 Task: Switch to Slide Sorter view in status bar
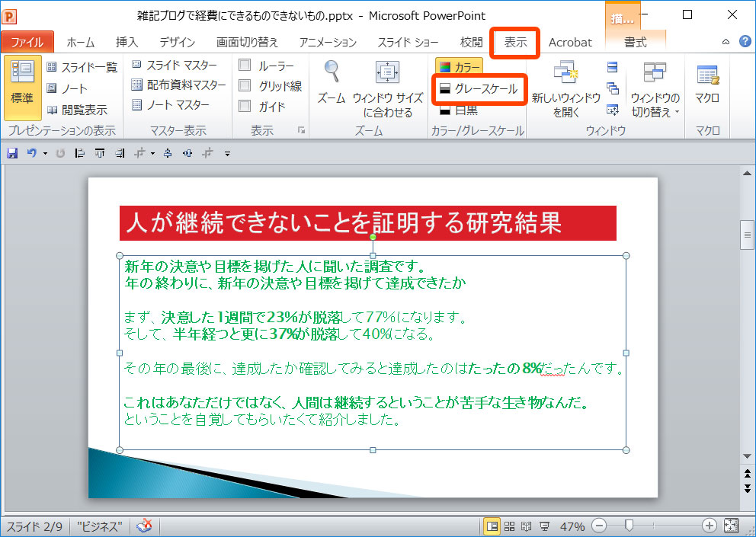[510, 526]
